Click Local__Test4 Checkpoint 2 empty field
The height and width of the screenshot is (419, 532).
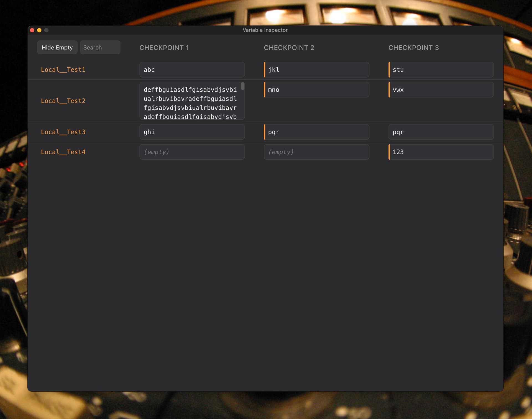(316, 152)
